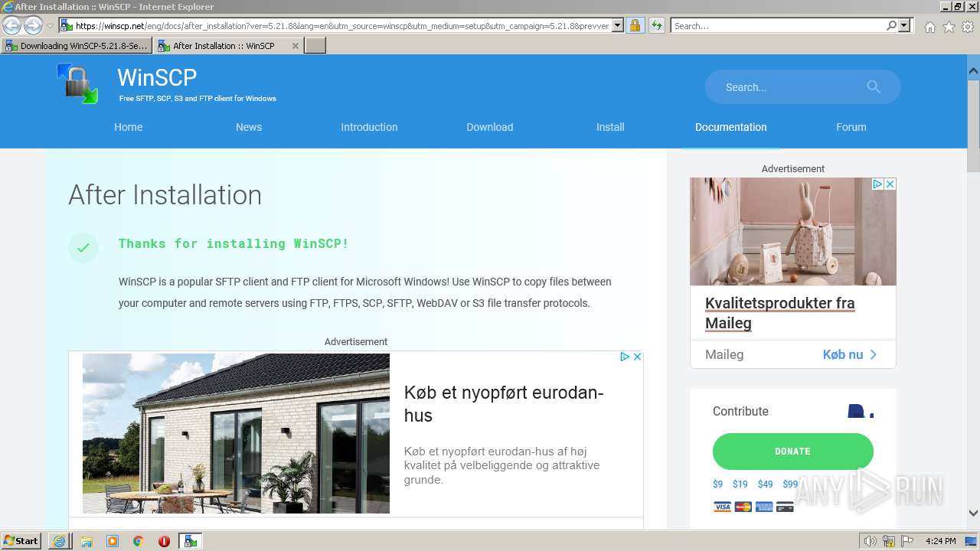Open IE Tools gear icon
The width and height of the screenshot is (980, 551).
968,27
